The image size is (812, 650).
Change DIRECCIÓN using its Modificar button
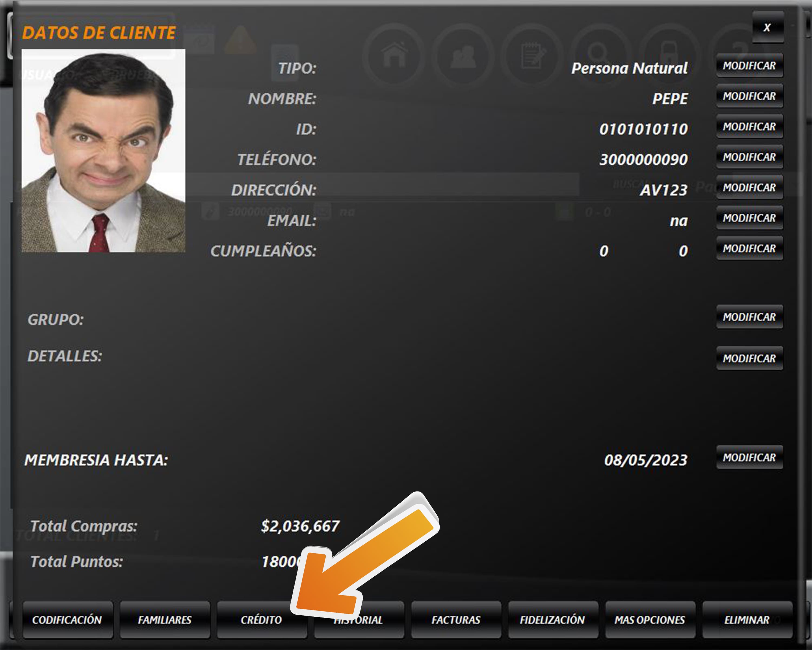click(749, 187)
